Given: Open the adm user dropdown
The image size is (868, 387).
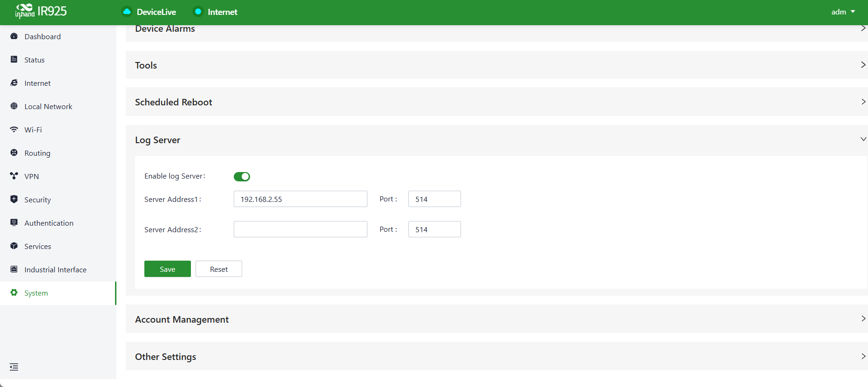Looking at the screenshot, I should tap(843, 12).
